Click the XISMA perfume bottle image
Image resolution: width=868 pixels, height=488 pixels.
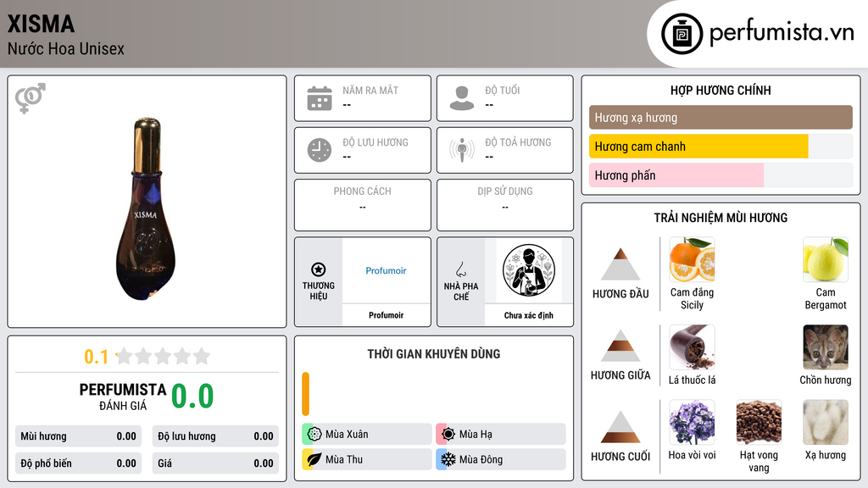pyautogui.click(x=146, y=208)
